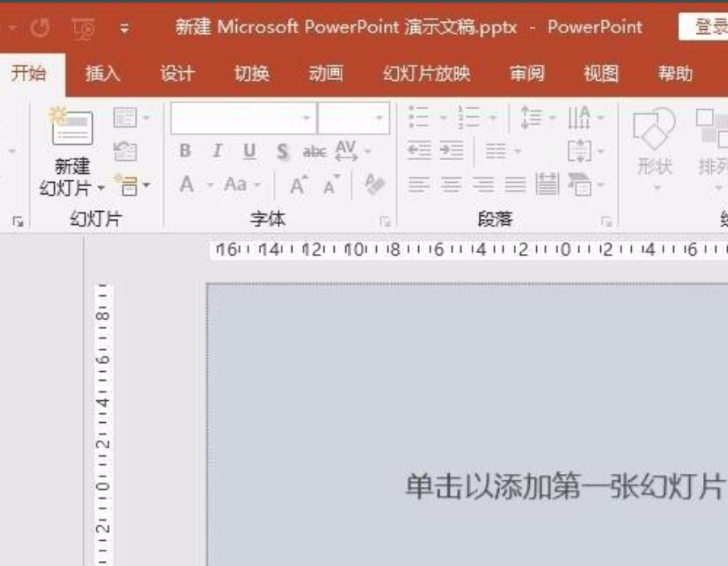The height and width of the screenshot is (566, 728).
Task: Open the Columns options
Action: pyautogui.click(x=503, y=150)
